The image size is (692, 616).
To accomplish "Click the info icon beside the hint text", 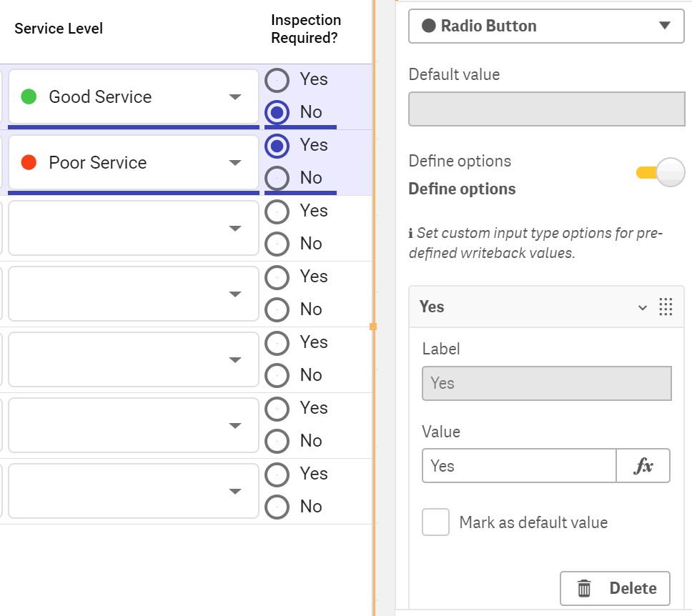I will click(x=411, y=234).
